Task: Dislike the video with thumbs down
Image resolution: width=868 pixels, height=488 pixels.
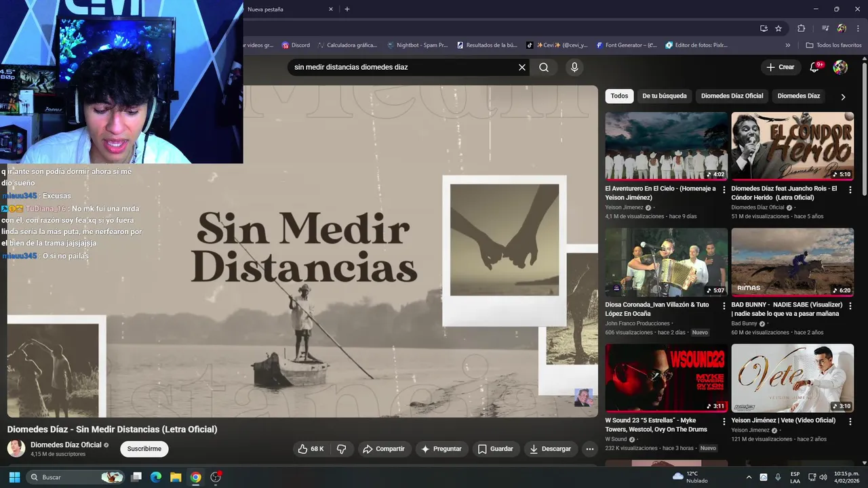Action: pyautogui.click(x=342, y=449)
